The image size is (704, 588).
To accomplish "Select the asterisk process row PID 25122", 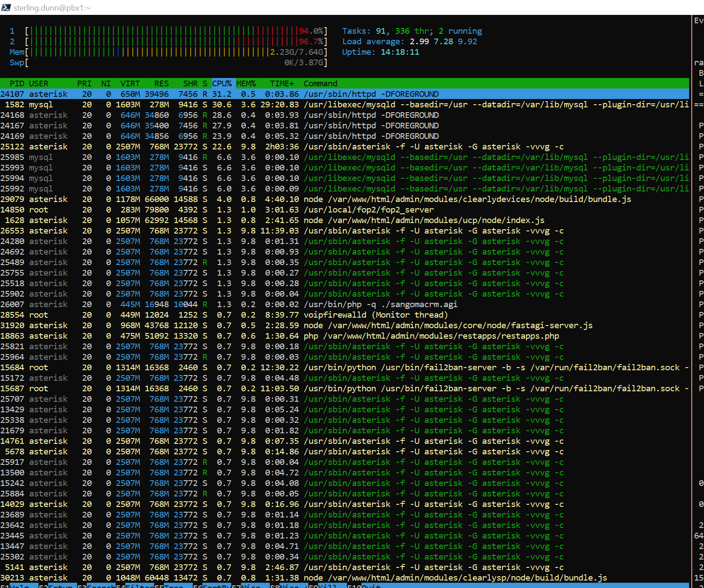I will (344, 146).
